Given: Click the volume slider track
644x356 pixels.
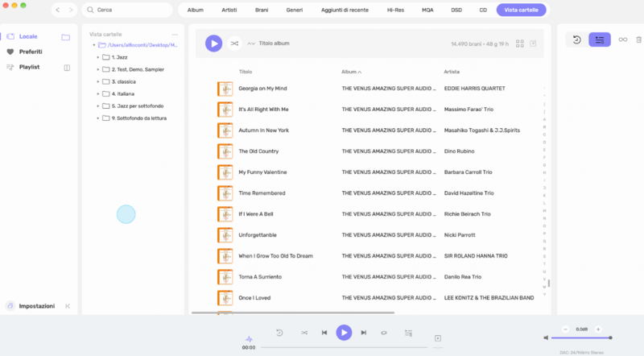Looking at the screenshot, I should pyautogui.click(x=581, y=338).
